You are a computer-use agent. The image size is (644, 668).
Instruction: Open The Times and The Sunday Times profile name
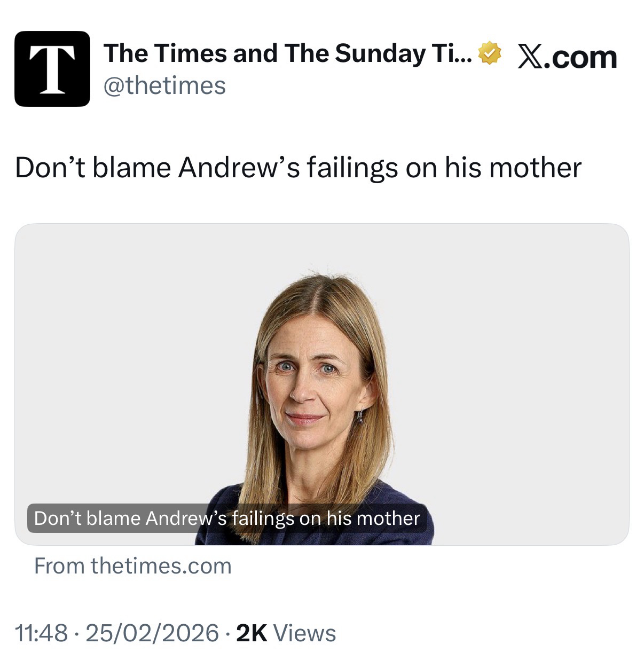[287, 53]
